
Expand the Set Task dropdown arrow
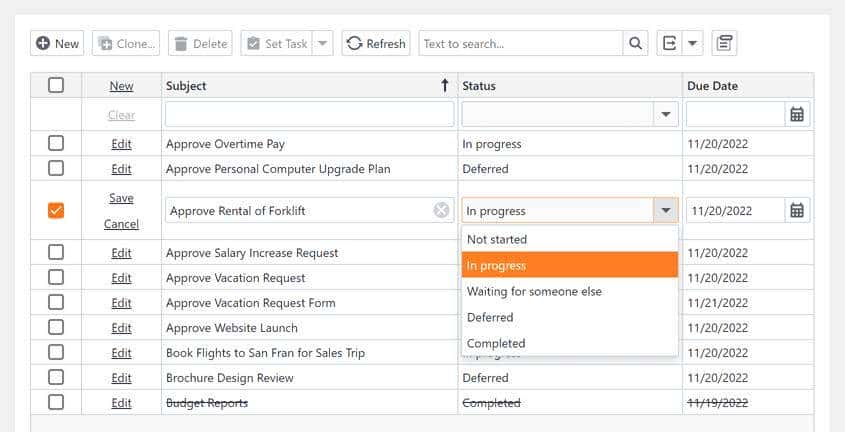point(322,43)
